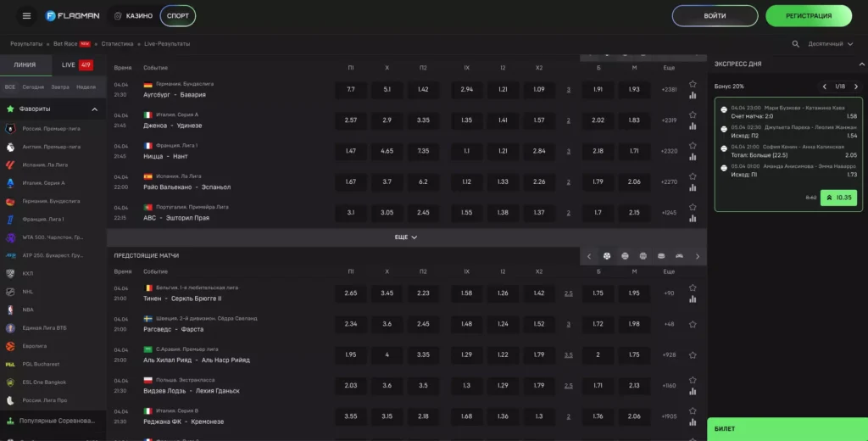The image size is (868, 441).
Task: Open the Спорт section in header
Action: 177,16
